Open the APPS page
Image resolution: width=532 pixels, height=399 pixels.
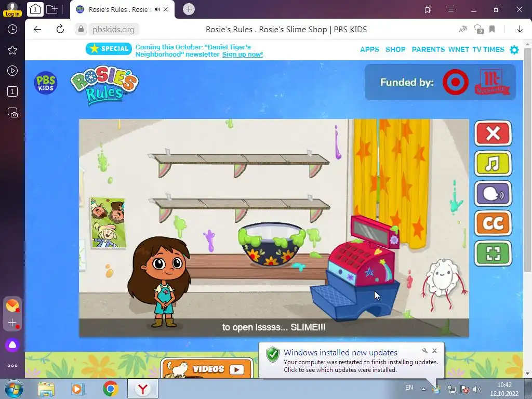point(369,49)
